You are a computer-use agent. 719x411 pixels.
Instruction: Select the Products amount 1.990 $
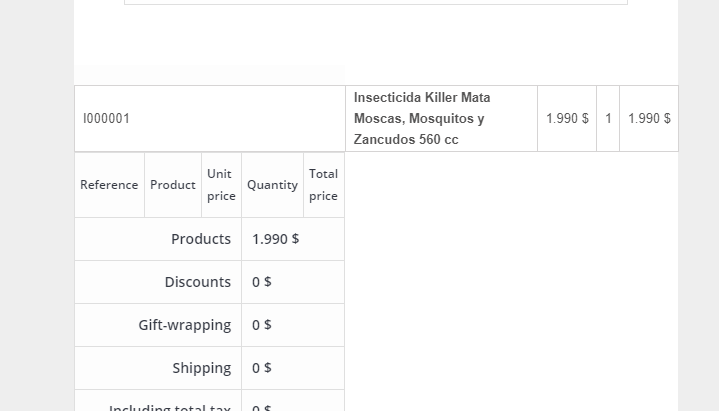click(276, 239)
